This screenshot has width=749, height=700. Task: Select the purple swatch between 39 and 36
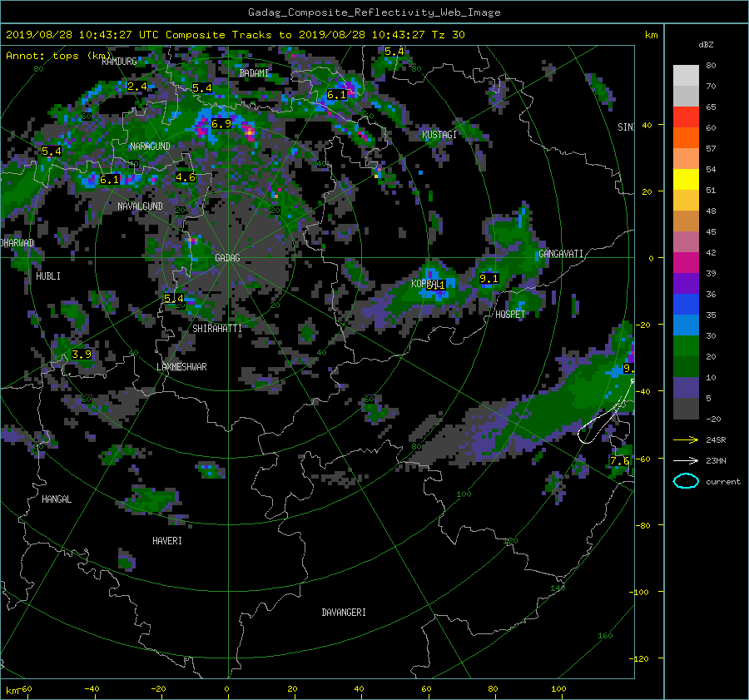click(x=686, y=284)
